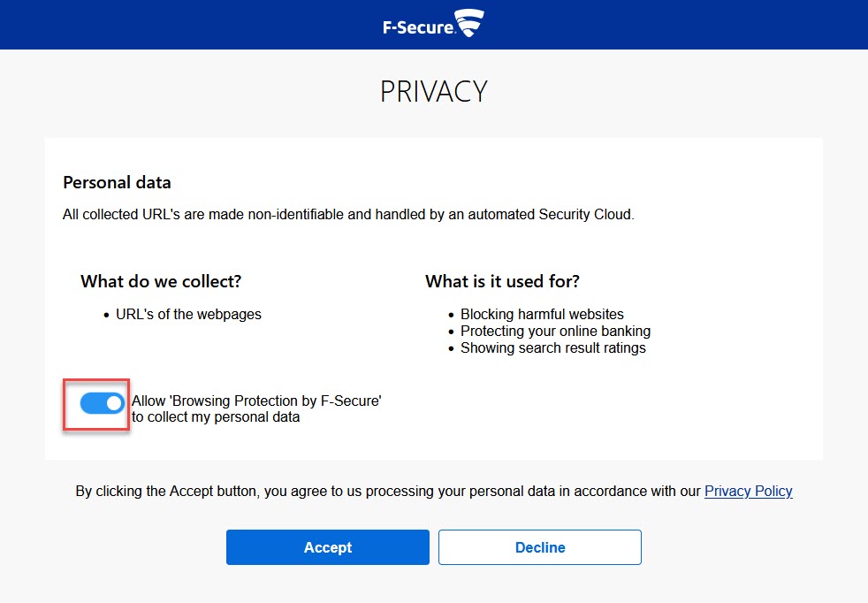Click the blue header bar left of the logo
Viewport: 868px width, 603px height.
(177, 25)
